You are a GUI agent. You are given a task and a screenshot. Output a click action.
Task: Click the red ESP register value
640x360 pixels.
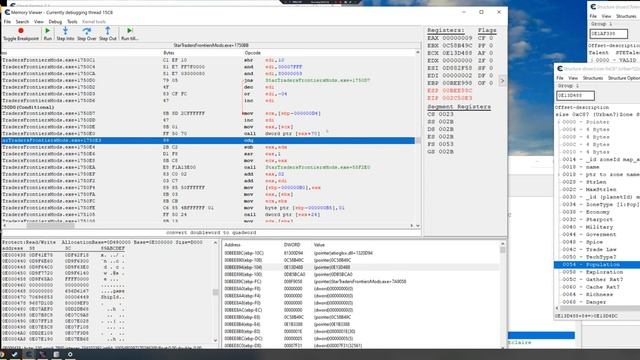click(450, 91)
